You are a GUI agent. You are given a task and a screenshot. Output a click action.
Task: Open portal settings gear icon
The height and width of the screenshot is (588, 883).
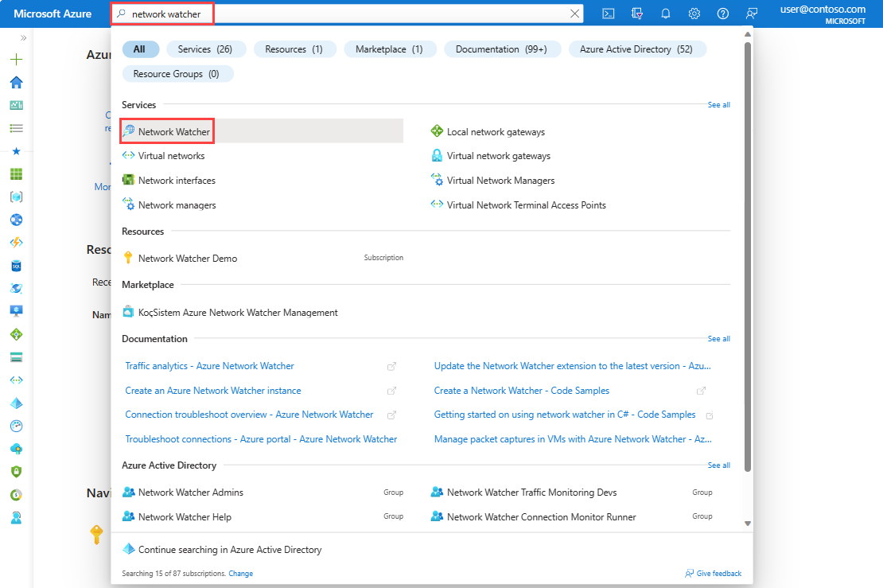[x=694, y=14]
